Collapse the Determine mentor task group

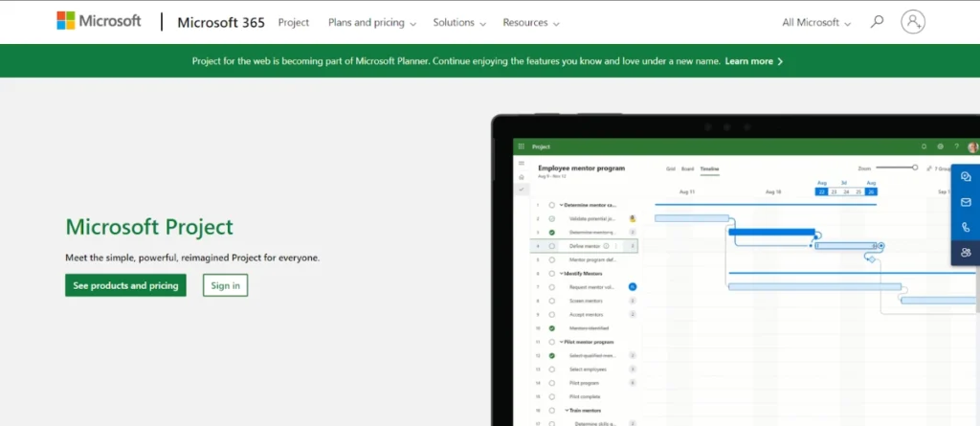pos(561,205)
